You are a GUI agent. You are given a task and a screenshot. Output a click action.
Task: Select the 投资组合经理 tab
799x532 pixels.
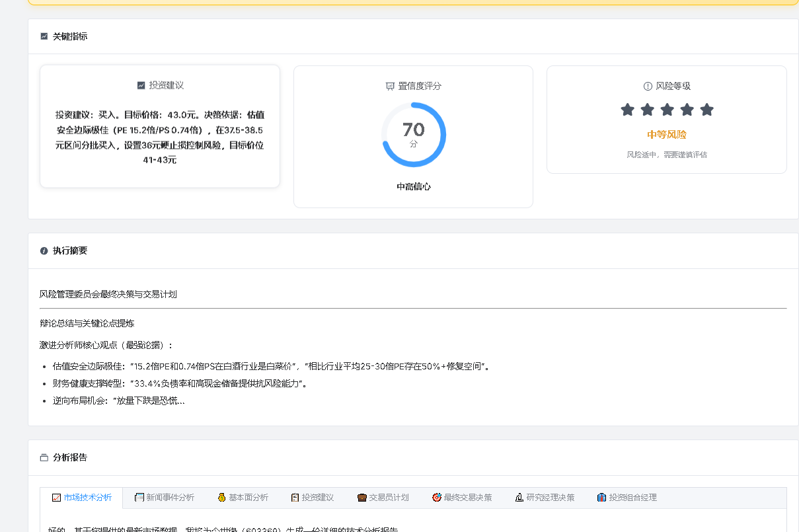click(x=627, y=498)
